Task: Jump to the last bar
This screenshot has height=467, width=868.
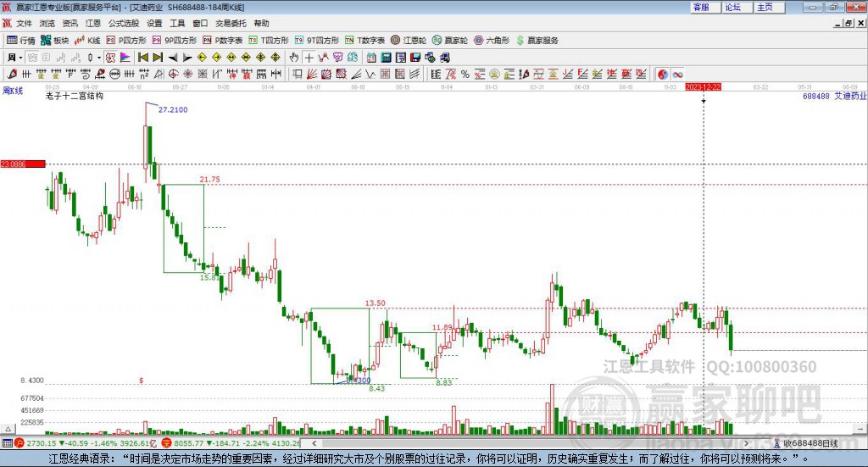Action: click(x=158, y=58)
